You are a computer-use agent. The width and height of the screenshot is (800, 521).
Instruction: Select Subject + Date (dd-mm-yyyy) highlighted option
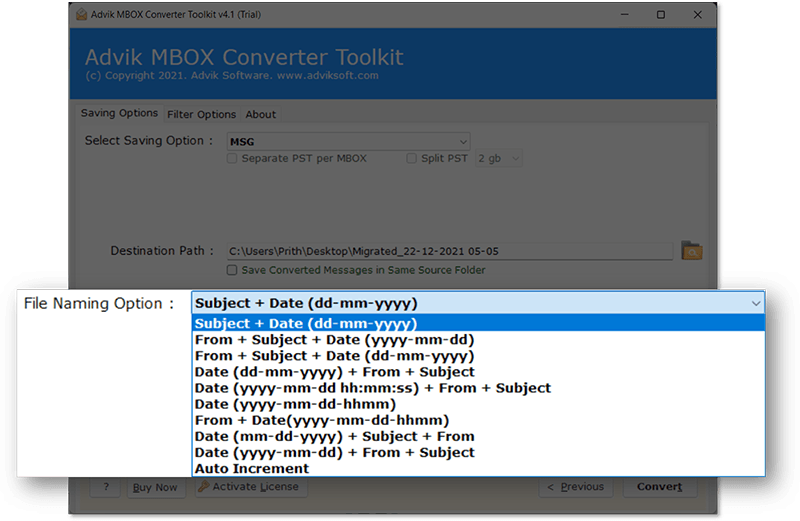tap(478, 324)
